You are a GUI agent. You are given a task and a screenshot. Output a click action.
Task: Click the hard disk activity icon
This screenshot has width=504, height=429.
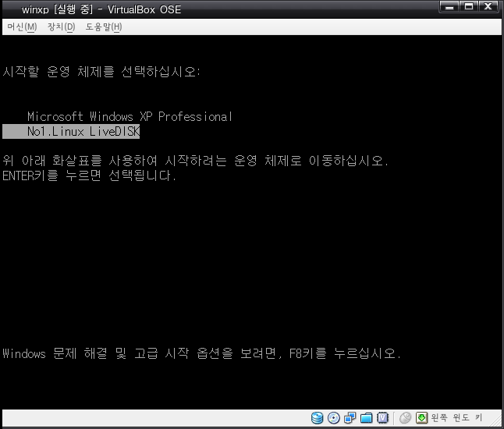tap(317, 418)
